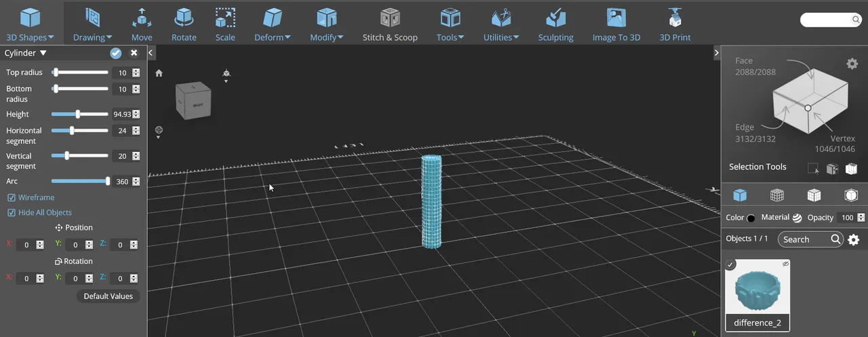Open the 3D Print tool
The image size is (868, 337).
coord(675,24)
